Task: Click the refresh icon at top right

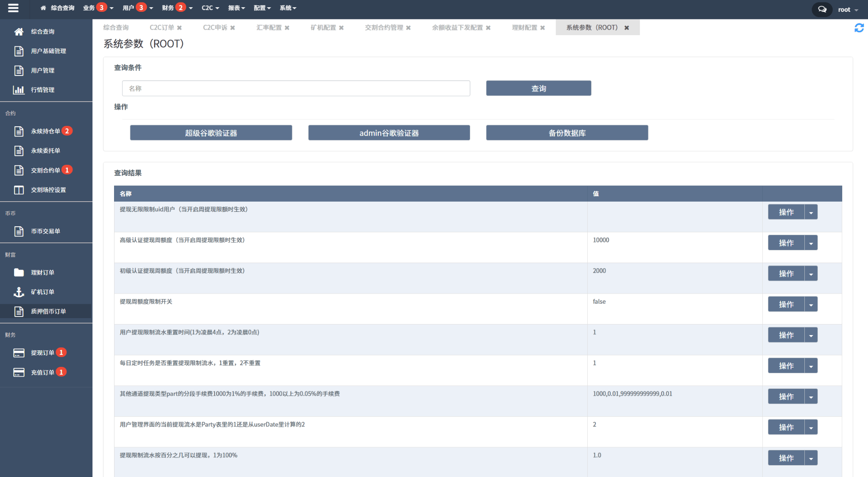Action: click(x=859, y=28)
